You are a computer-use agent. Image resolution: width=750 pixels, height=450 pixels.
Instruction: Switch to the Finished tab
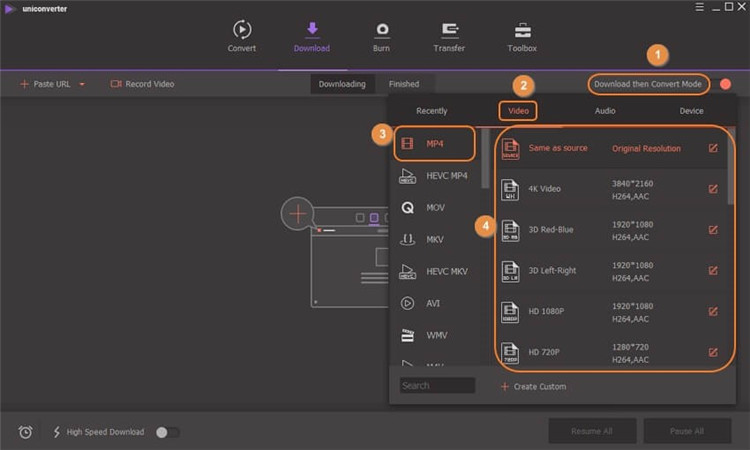(404, 84)
